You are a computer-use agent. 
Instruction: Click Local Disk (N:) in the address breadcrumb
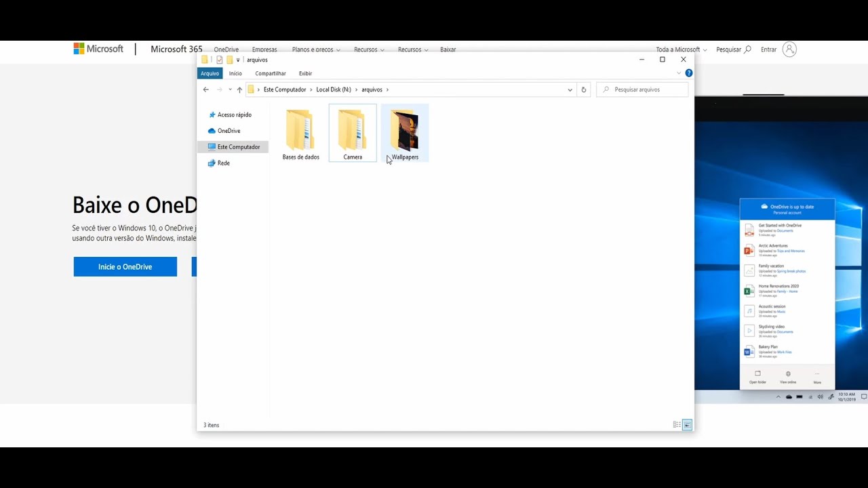[334, 89]
